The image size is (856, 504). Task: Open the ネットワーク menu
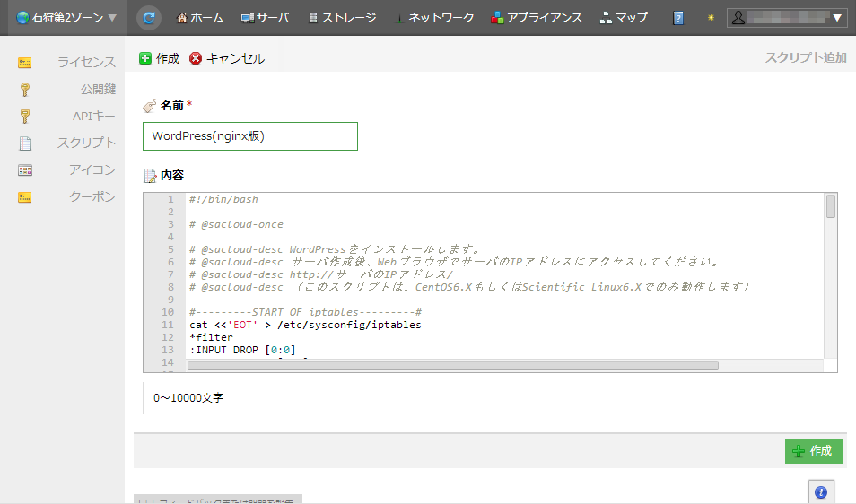[433, 18]
